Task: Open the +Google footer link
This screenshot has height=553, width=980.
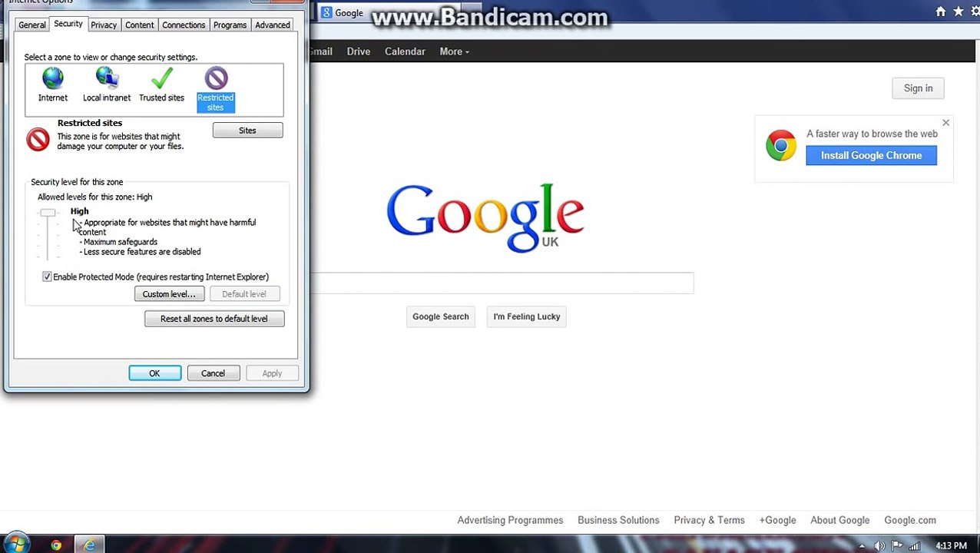Action: (777, 520)
